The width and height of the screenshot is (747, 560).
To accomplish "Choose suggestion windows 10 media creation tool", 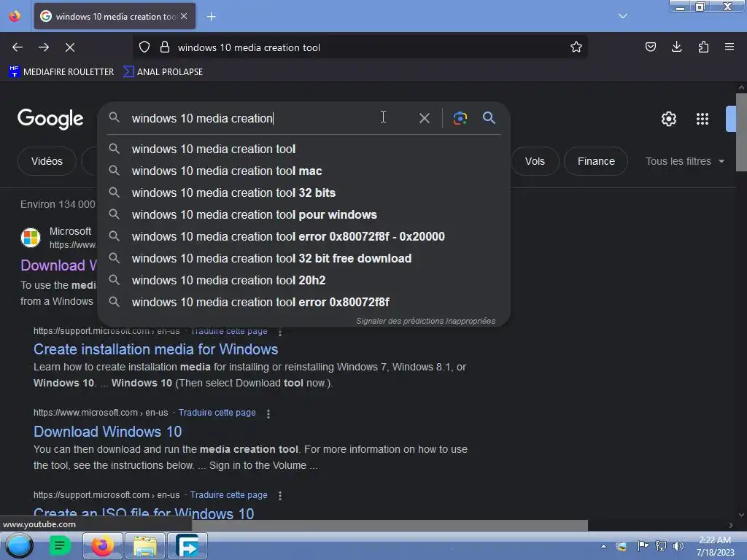I will pyautogui.click(x=304, y=149).
